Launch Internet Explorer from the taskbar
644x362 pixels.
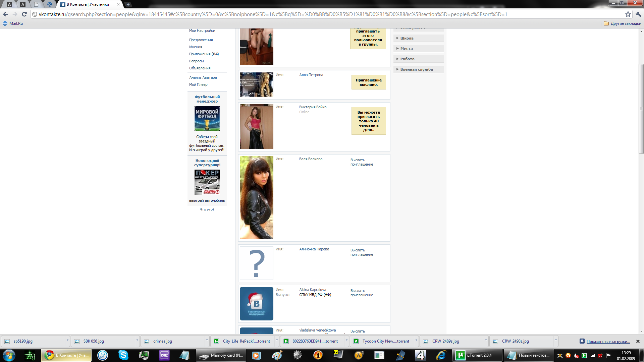tap(440, 355)
